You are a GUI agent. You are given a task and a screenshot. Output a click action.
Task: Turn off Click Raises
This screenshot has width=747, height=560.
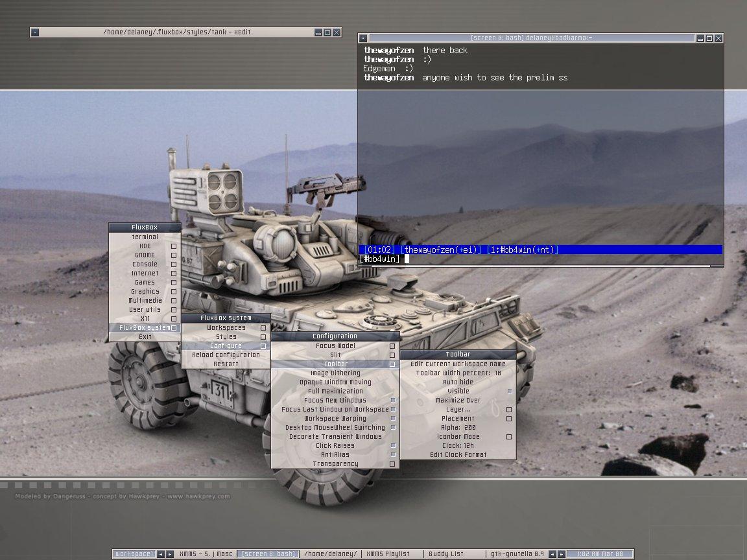click(x=335, y=446)
